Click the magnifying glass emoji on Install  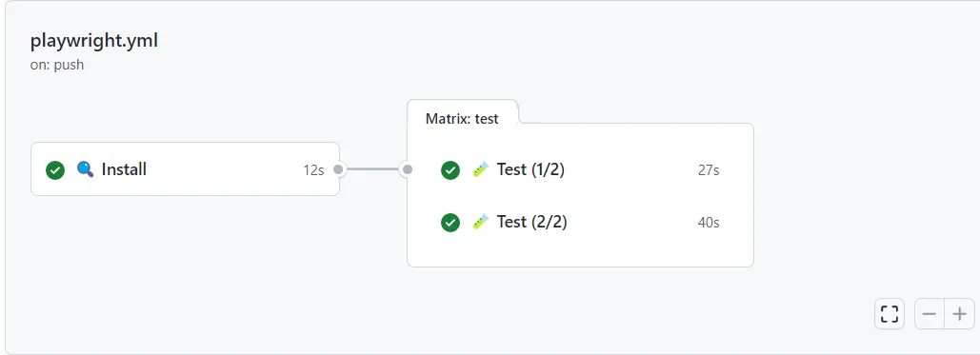[x=85, y=168]
